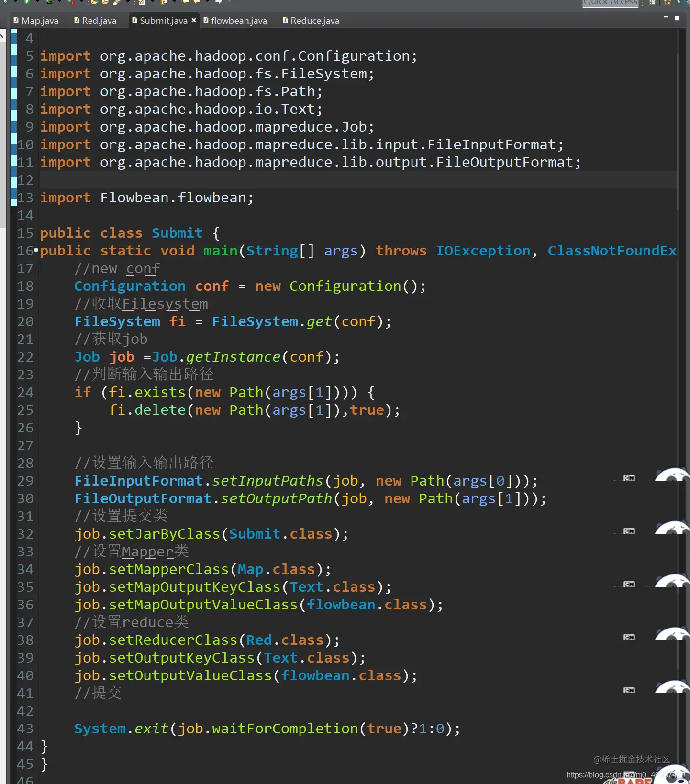This screenshot has height=784, width=690.
Task: Open the flowbean.java editor tab
Action: pyautogui.click(x=235, y=21)
